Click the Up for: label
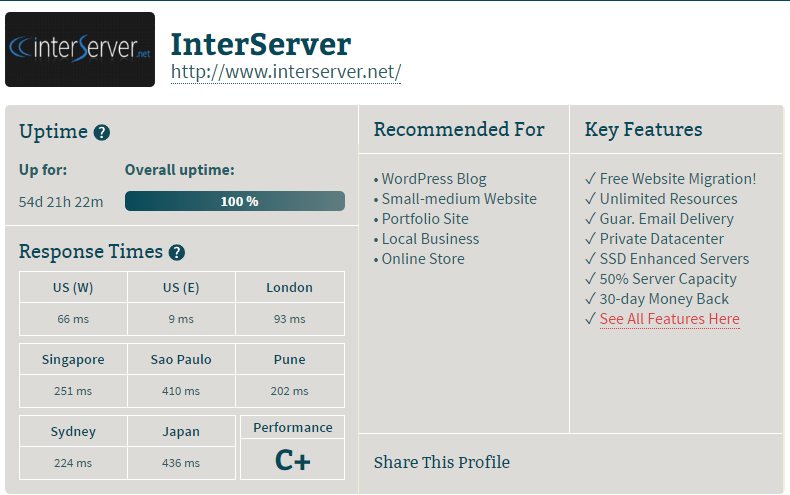 point(43,170)
